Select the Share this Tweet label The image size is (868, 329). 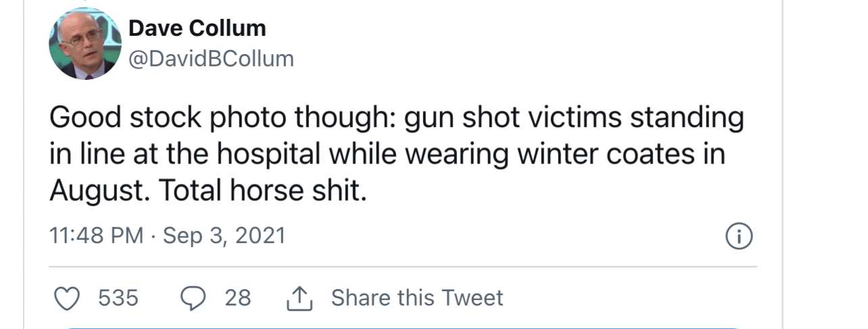point(416,298)
